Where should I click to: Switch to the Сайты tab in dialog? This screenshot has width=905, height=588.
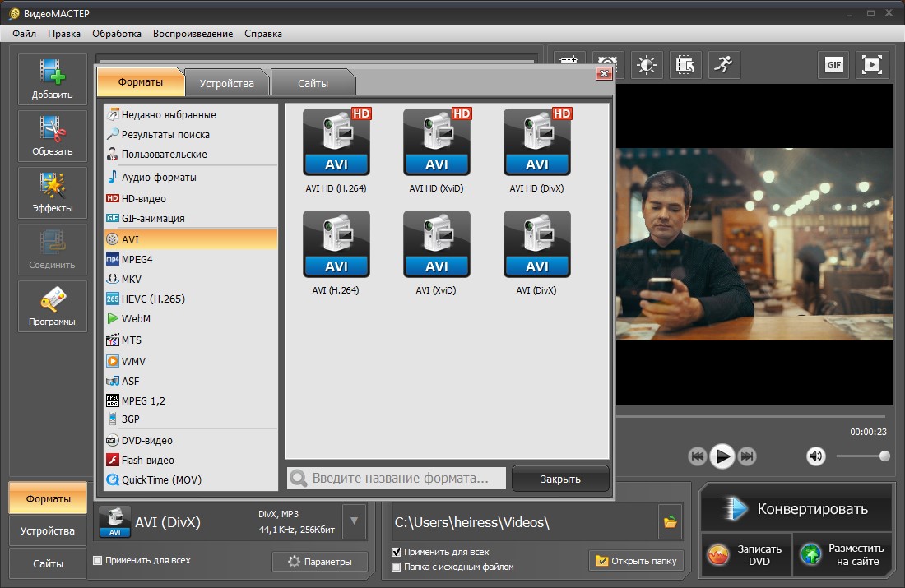[313, 83]
